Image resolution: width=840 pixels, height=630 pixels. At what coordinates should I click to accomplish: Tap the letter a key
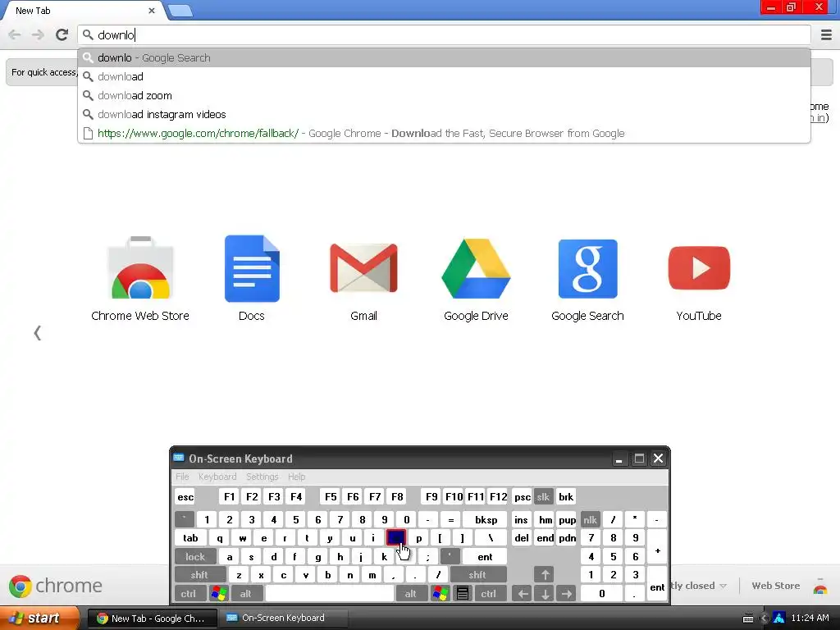[x=230, y=557]
